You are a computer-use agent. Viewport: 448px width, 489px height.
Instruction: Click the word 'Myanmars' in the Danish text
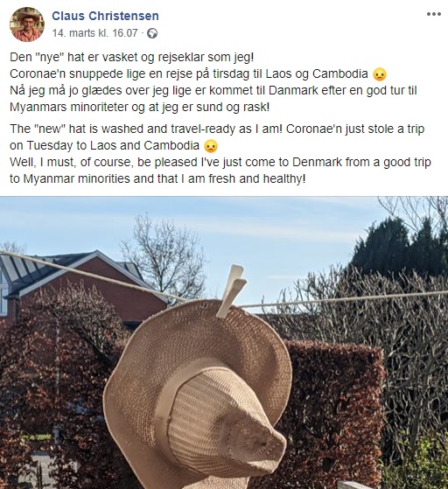point(38,108)
